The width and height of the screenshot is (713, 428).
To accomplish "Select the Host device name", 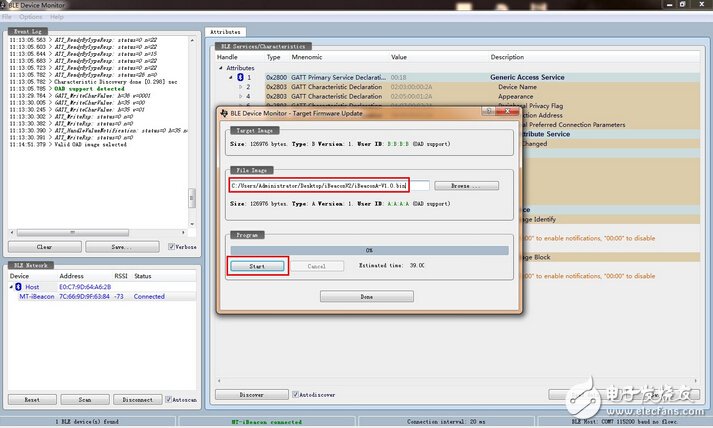I will (32, 287).
